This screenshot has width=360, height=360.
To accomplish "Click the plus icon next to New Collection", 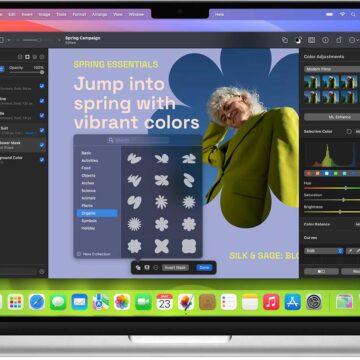I will point(79,254).
